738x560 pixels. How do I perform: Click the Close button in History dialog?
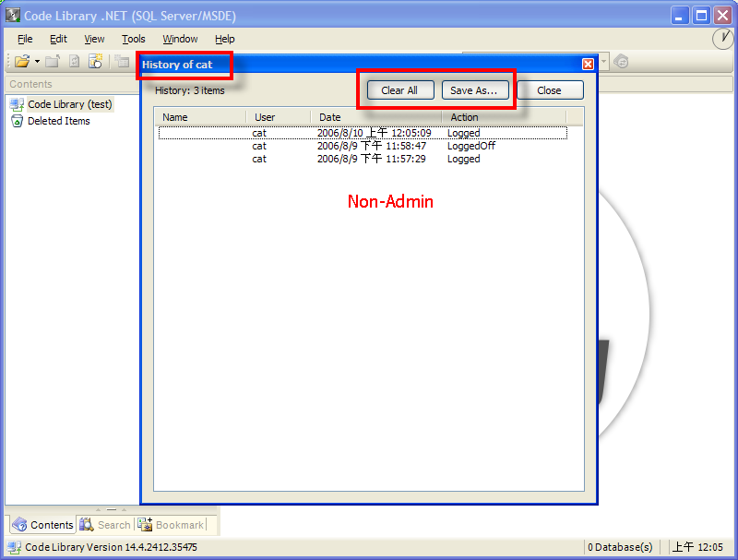click(x=550, y=90)
